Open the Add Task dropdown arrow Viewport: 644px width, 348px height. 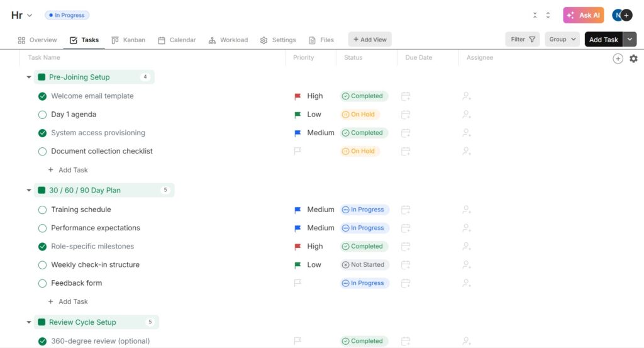630,39
